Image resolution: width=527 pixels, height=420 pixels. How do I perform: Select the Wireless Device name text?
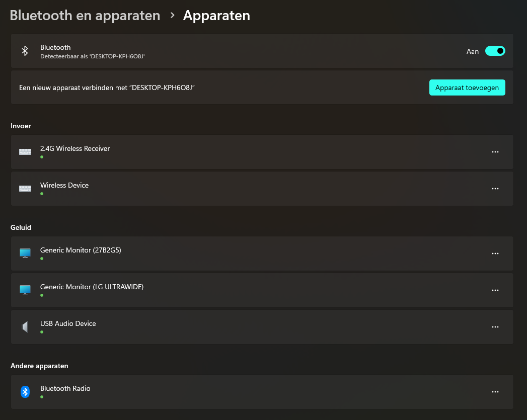64,185
